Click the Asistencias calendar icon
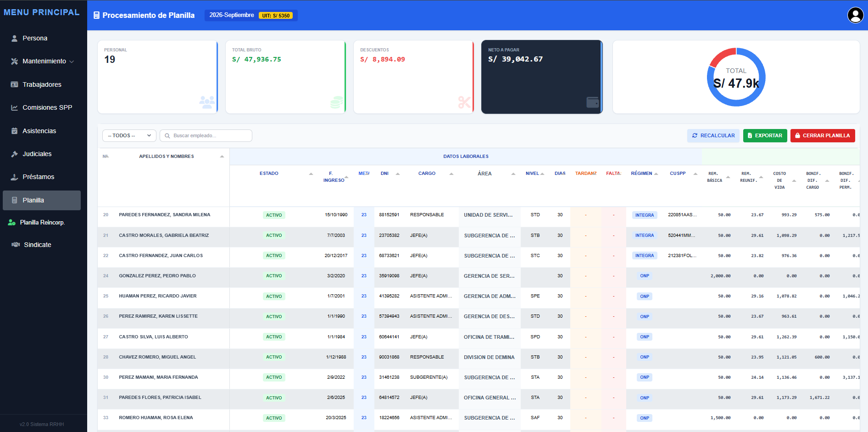 click(15, 131)
